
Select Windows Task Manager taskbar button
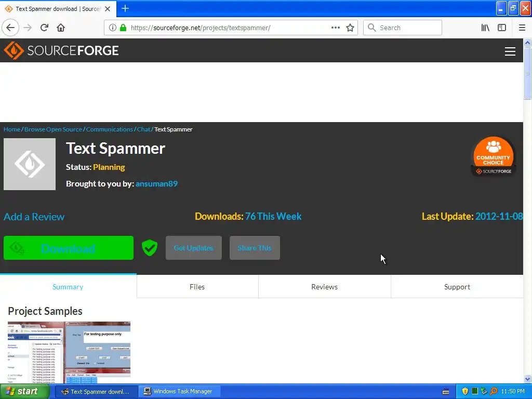179,392
